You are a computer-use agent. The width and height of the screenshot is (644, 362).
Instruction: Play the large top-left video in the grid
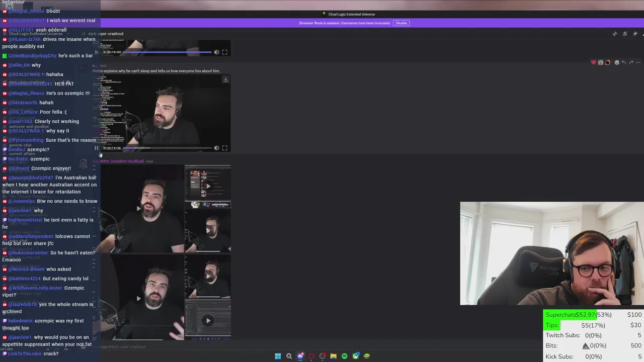point(139,208)
